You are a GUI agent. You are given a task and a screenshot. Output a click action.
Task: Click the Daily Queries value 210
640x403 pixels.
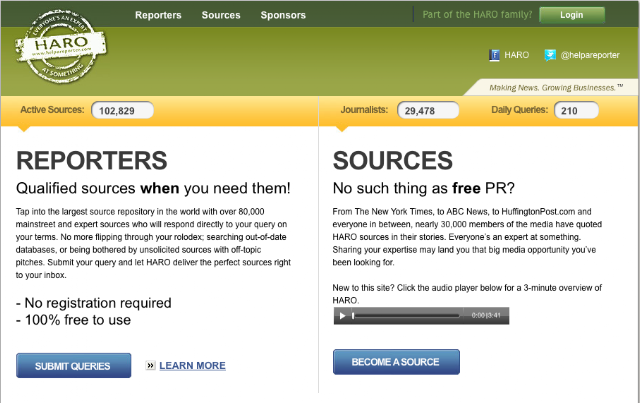click(x=576, y=111)
